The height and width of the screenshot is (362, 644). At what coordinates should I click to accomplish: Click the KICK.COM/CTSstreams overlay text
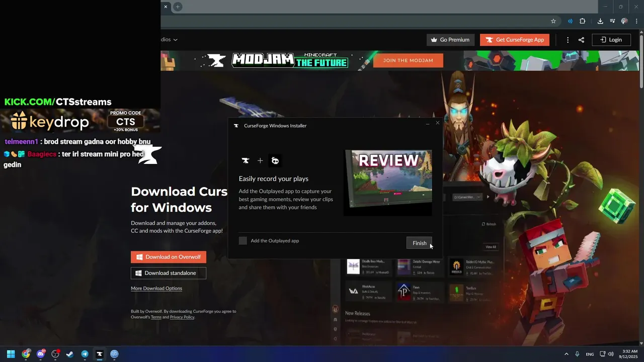pos(58,102)
